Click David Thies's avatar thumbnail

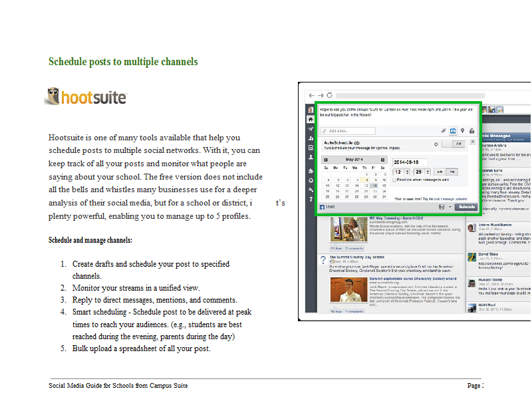click(471, 257)
